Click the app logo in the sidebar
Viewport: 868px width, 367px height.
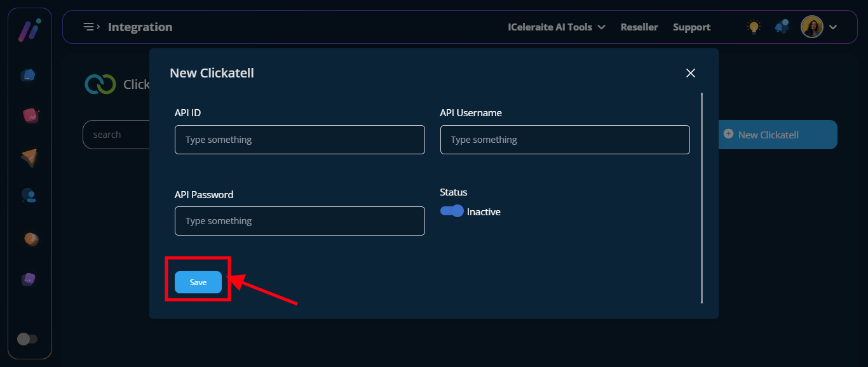click(29, 30)
